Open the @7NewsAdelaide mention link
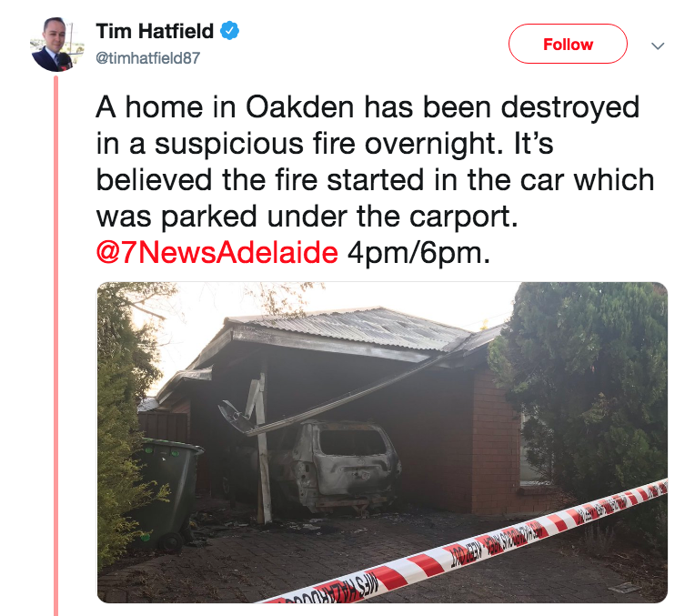This screenshot has height=616, width=695. [x=217, y=253]
